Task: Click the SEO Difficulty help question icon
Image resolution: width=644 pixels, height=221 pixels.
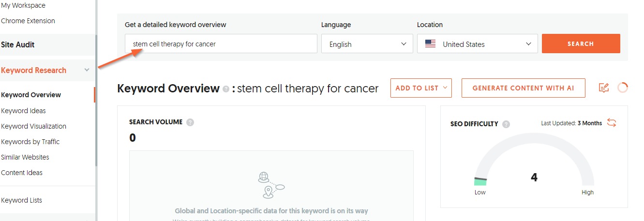Action: [506, 124]
